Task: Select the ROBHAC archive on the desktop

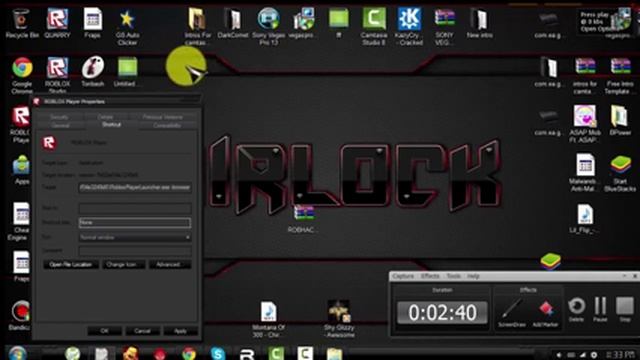Action: (x=302, y=218)
